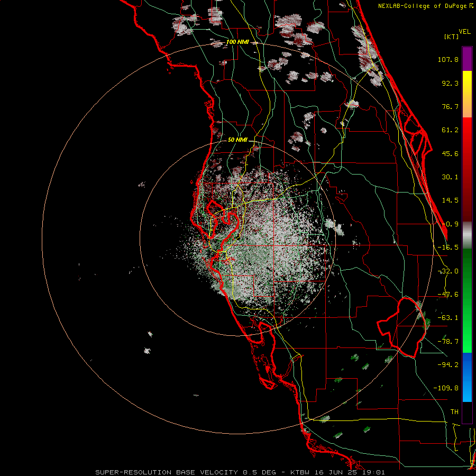
Task: Select the -47.6 legend value
Action: point(448,295)
